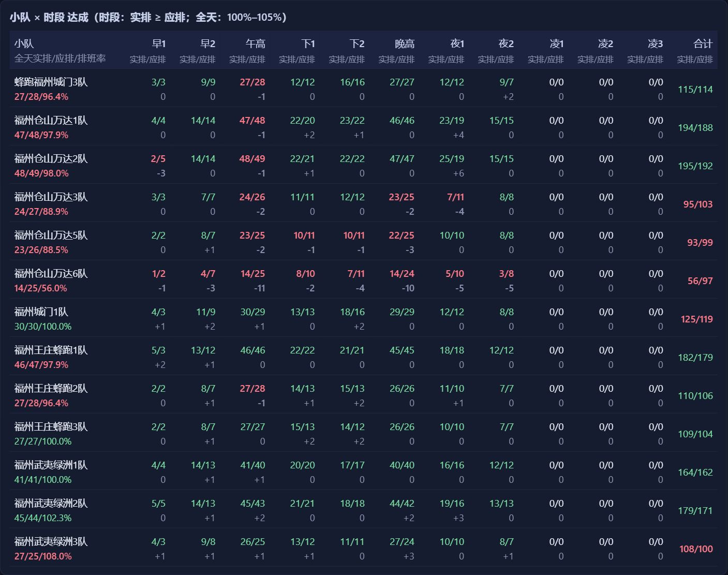Image resolution: width=728 pixels, height=575 pixels.
Task: Click the 午高 column header
Action: point(256,44)
